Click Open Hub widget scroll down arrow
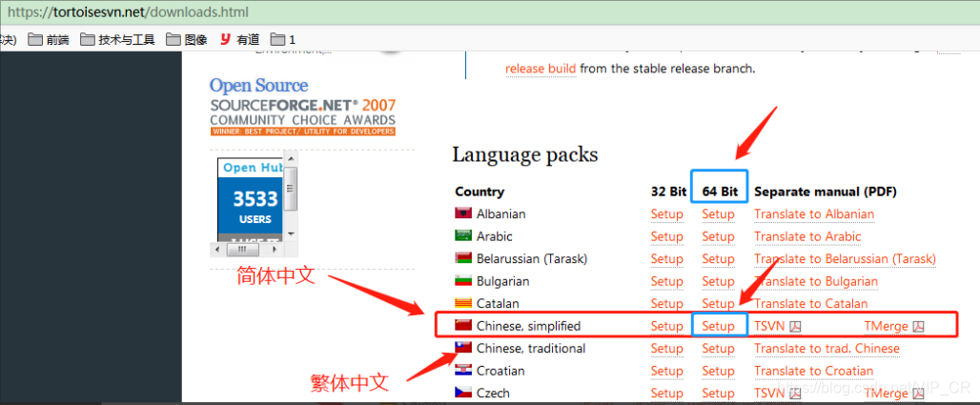Viewport: 980px width, 405px height. [x=291, y=233]
